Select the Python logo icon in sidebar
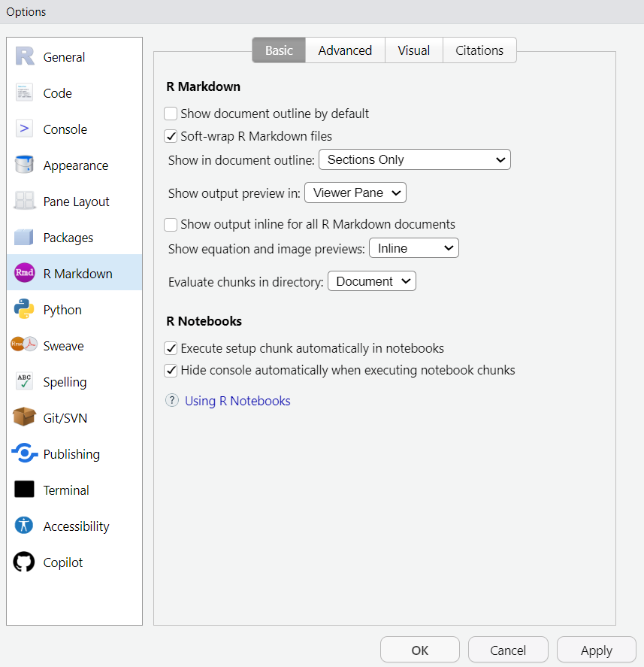The height and width of the screenshot is (667, 644). point(25,310)
